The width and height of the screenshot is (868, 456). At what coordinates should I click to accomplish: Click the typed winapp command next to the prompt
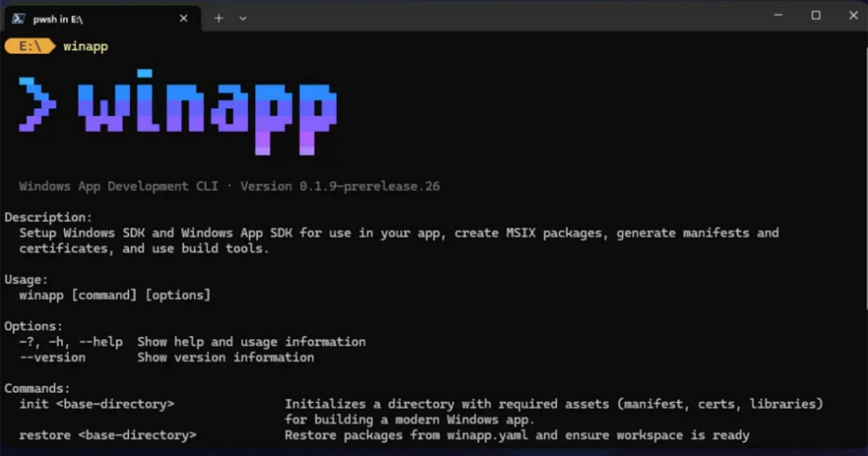click(85, 46)
